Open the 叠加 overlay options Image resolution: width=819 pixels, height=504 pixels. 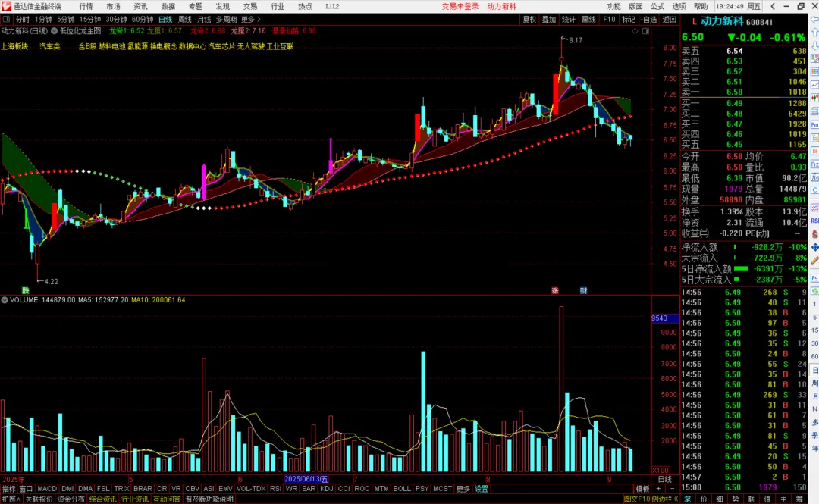coord(549,19)
